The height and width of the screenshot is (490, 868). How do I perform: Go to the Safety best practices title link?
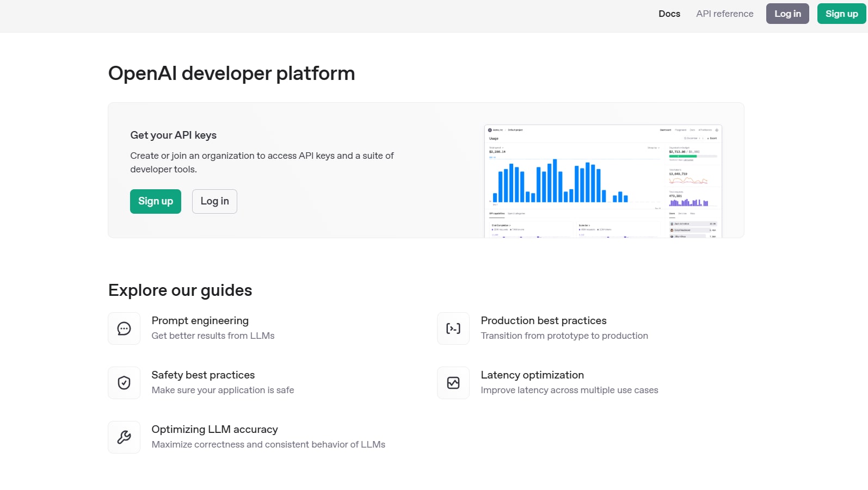pyautogui.click(x=203, y=375)
